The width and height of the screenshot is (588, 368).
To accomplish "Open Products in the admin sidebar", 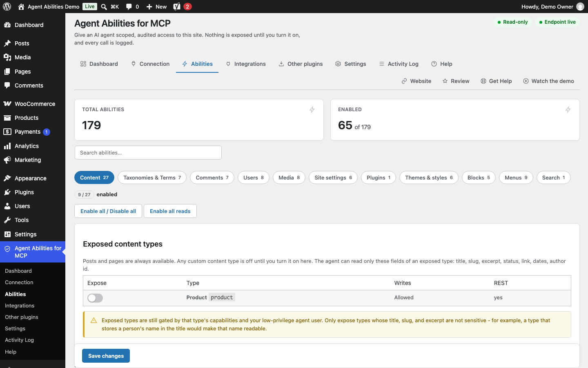I will (33, 118).
